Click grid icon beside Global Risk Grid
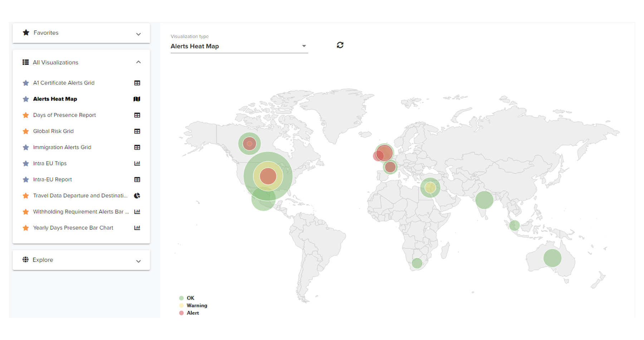The height and width of the screenshot is (340, 644). point(137,131)
